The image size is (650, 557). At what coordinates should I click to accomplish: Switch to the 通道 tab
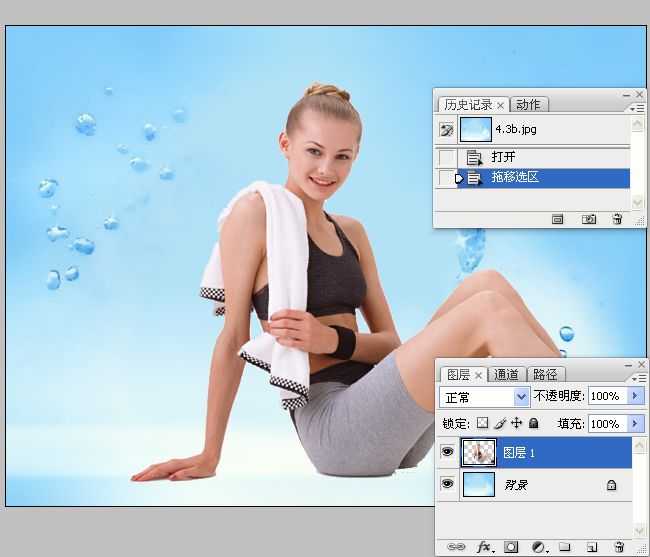click(507, 375)
